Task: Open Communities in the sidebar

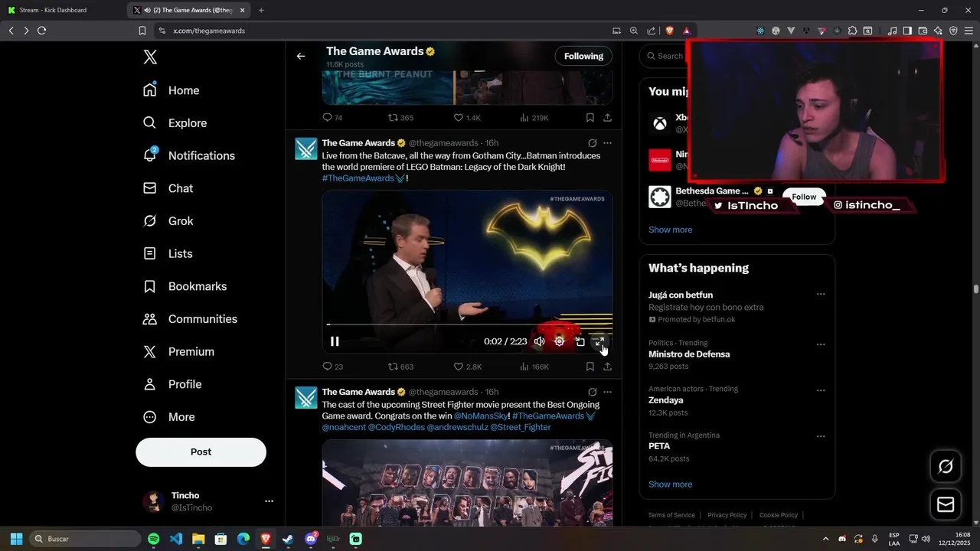Action: click(191, 319)
